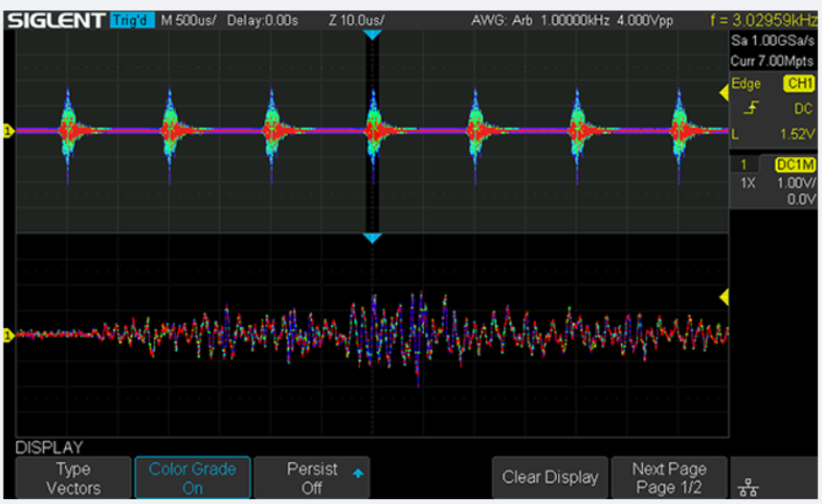
Task: Click the AWG: Arb waveform label
Action: (501, 20)
